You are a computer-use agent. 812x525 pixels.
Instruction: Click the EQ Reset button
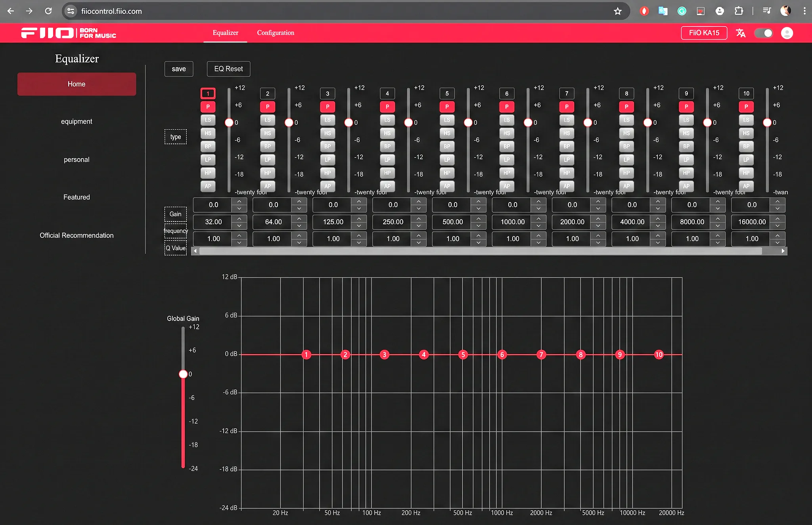[x=228, y=69]
